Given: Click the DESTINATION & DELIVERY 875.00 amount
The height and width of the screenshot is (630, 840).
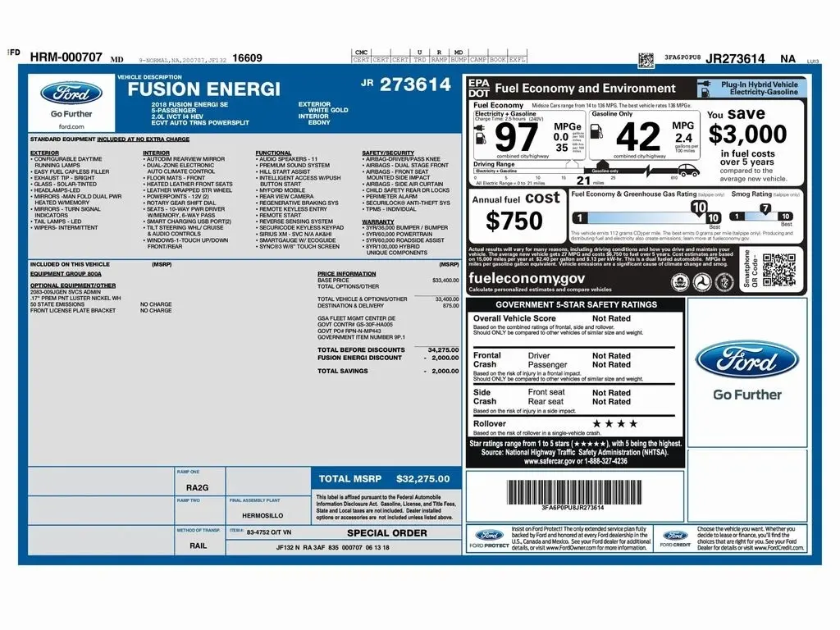Looking at the screenshot, I should pos(450,306).
